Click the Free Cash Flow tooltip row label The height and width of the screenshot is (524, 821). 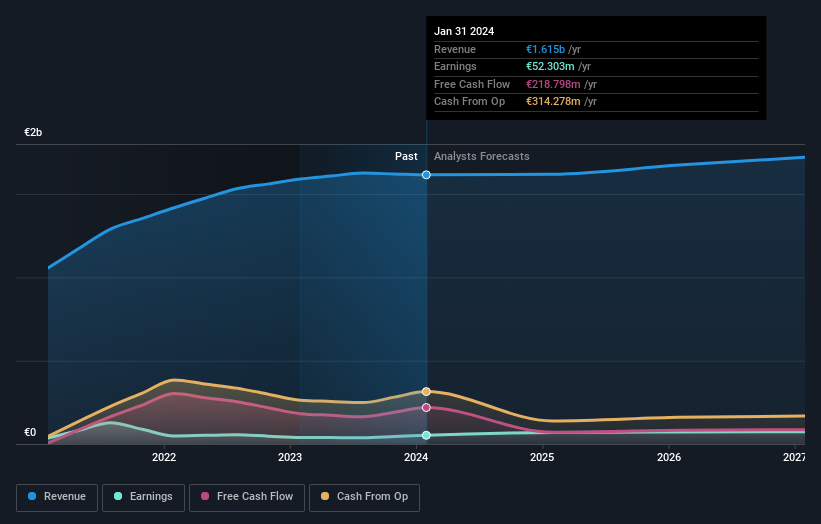(472, 84)
